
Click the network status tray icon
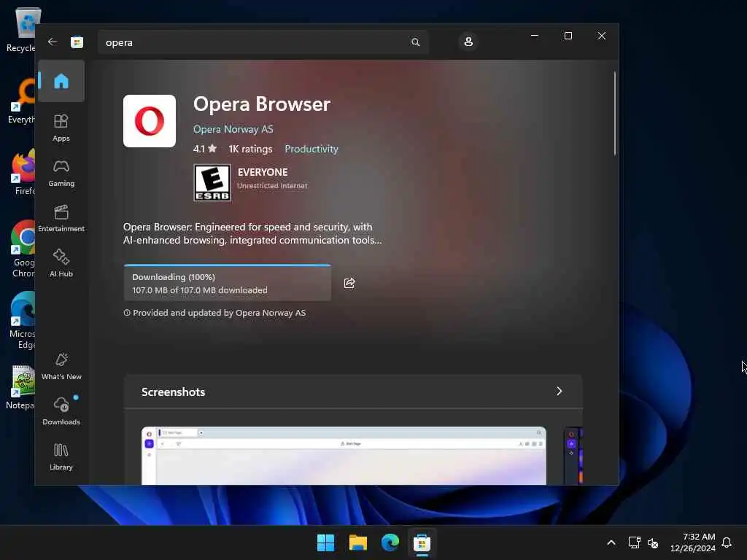(634, 542)
